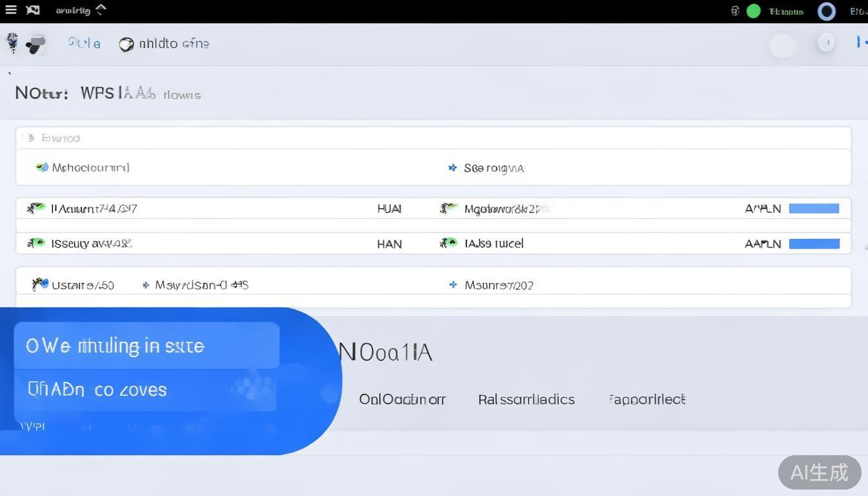Viewport: 868px width, 496px height.
Task: Toggle the blue-dot round switch in toolbar
Action: click(826, 43)
